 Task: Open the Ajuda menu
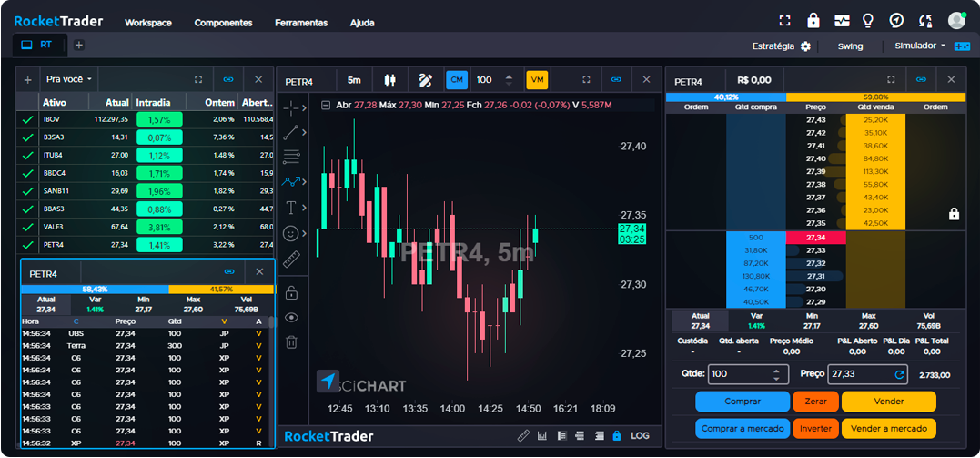362,23
